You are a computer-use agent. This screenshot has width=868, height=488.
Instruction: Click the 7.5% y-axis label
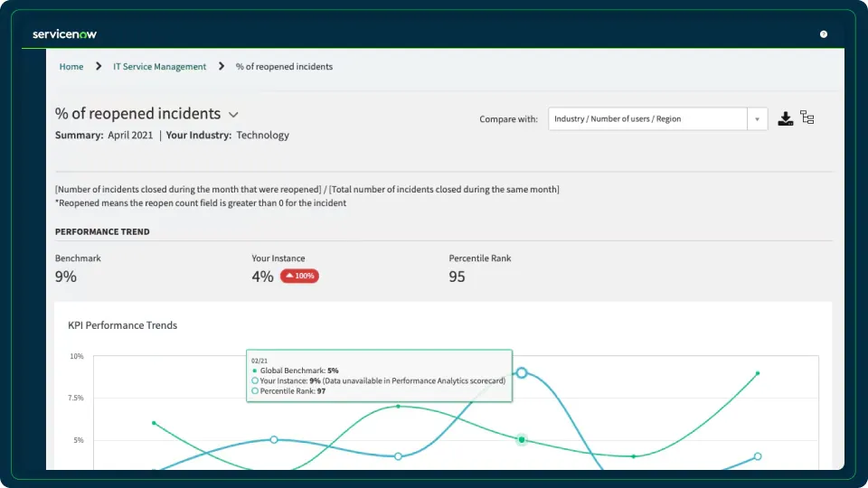coord(76,398)
